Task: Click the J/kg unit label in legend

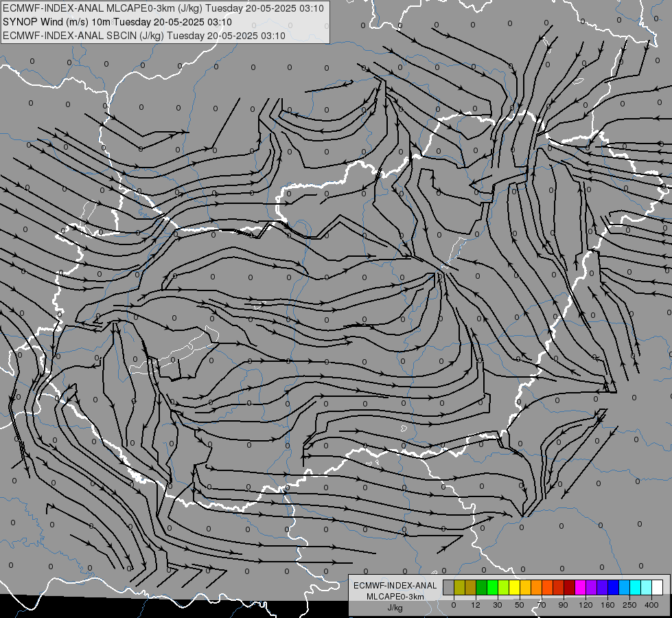Action: [x=395, y=607]
